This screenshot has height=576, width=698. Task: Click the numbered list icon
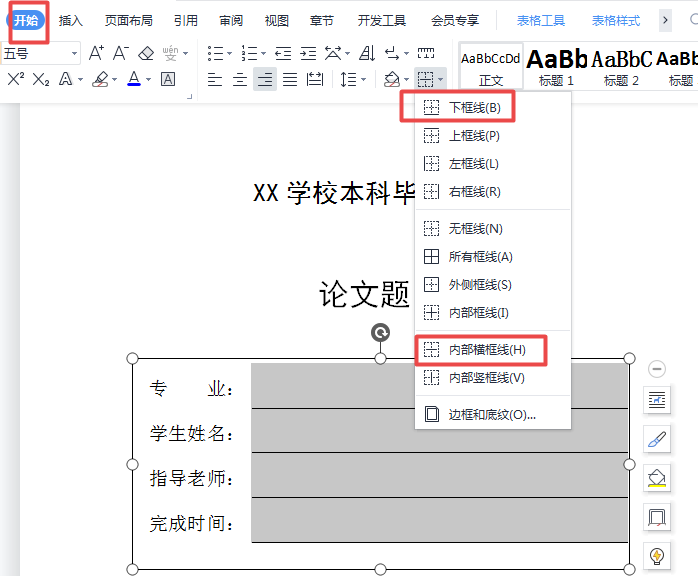249,53
